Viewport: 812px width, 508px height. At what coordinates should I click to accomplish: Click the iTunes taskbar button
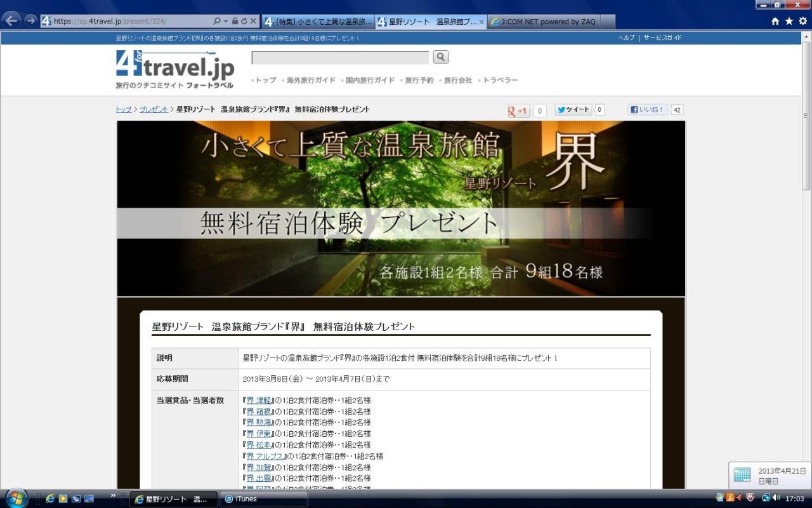click(x=263, y=499)
